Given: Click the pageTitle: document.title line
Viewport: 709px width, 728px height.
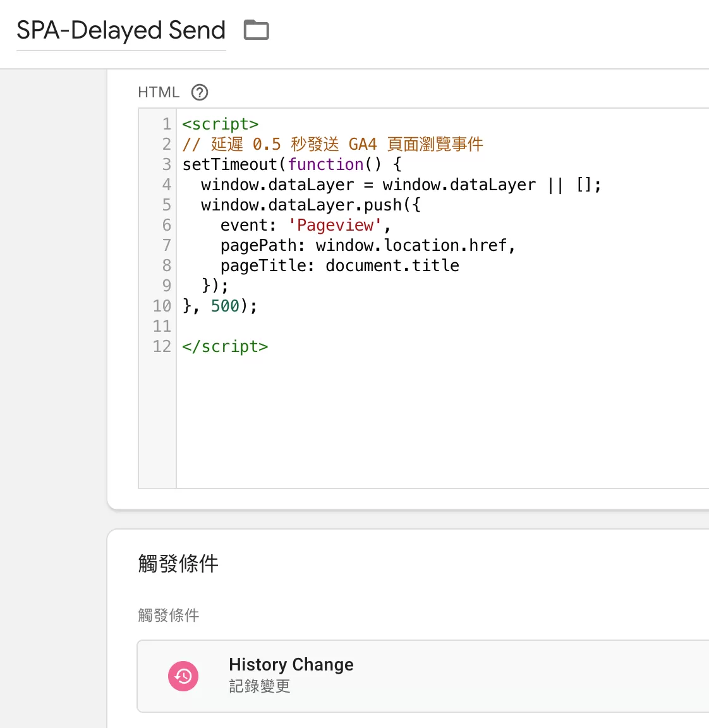Looking at the screenshot, I should click(339, 265).
